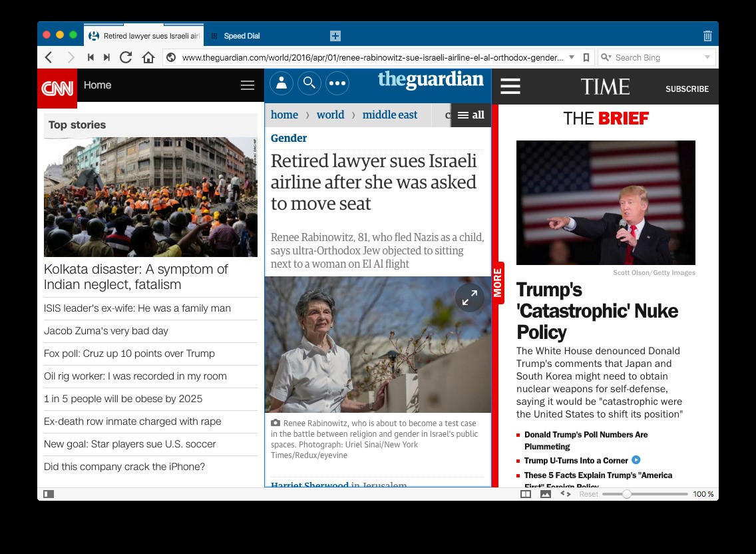Reload the Guardian page

click(x=126, y=57)
